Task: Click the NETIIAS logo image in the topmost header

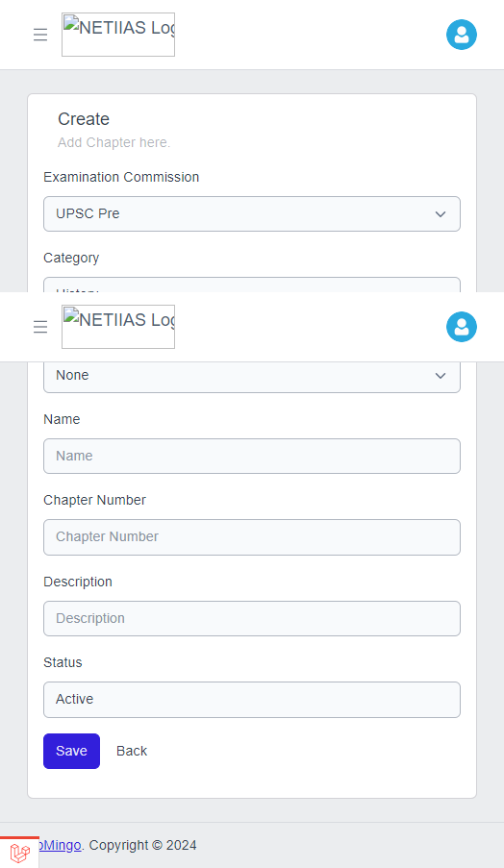Action: pos(118,35)
